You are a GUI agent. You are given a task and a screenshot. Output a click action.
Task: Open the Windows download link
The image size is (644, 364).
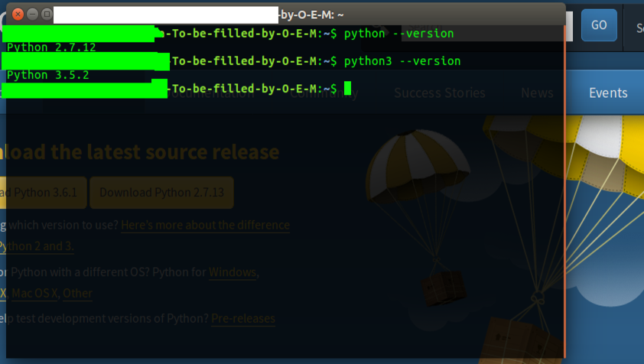point(233,272)
